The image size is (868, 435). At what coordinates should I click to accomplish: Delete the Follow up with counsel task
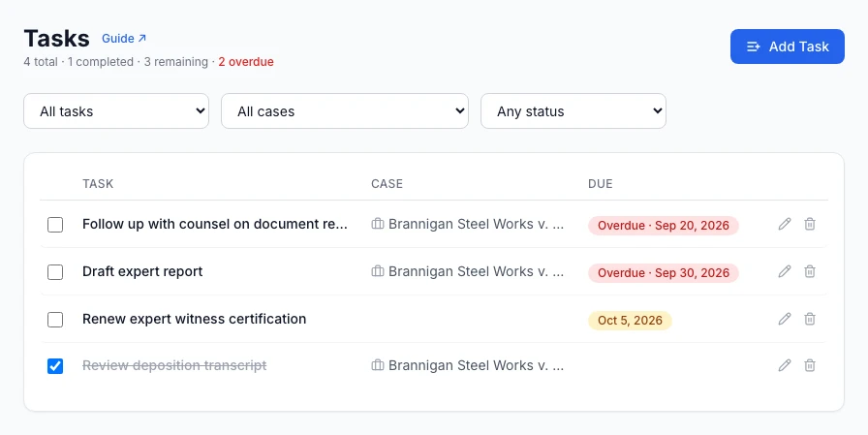tap(810, 224)
